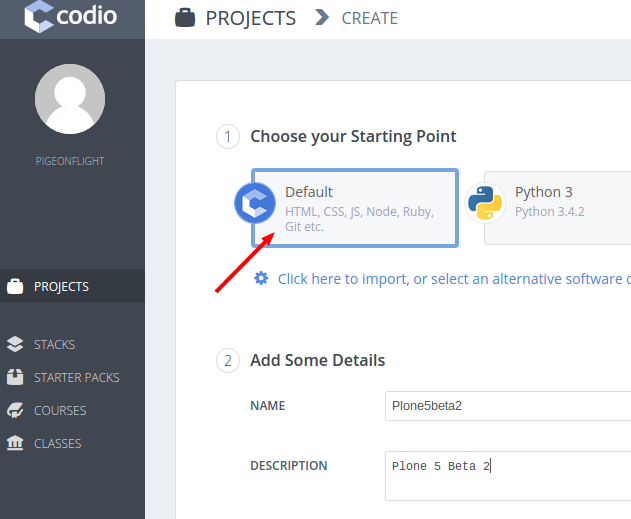Open the Stacks menu item
Image resolution: width=631 pixels, height=519 pixels.
pyautogui.click(x=54, y=345)
